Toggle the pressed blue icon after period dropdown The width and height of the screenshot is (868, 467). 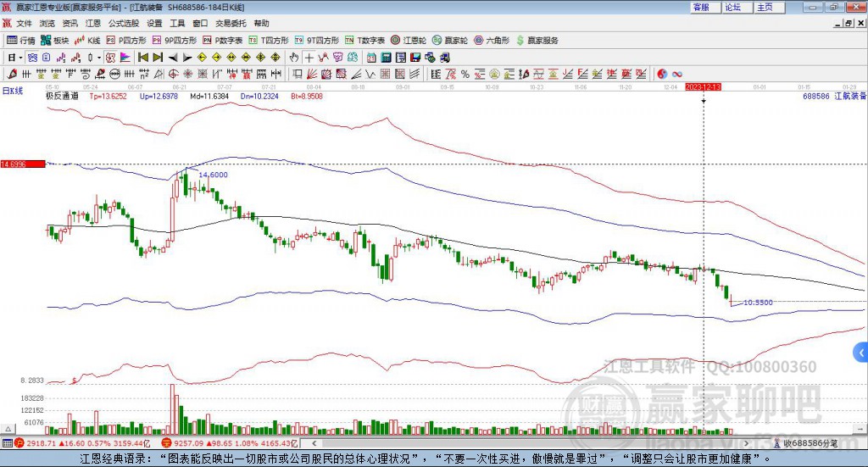point(32,58)
